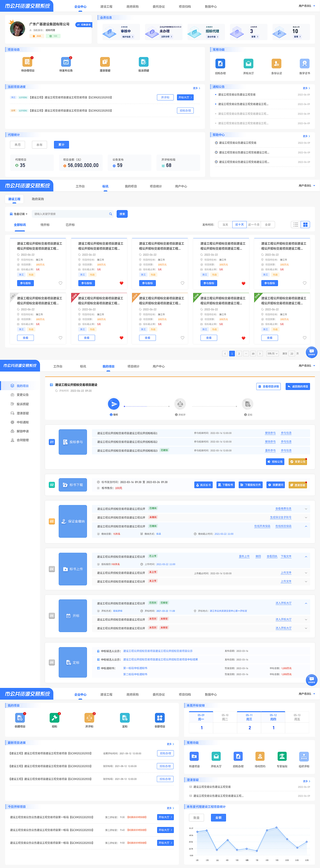Open the 待办理项目 icon in 项目动态
320x868 pixels.
pos(27,62)
